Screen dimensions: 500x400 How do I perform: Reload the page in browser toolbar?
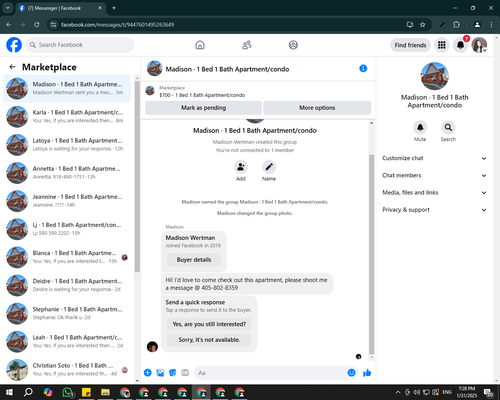tap(37, 25)
